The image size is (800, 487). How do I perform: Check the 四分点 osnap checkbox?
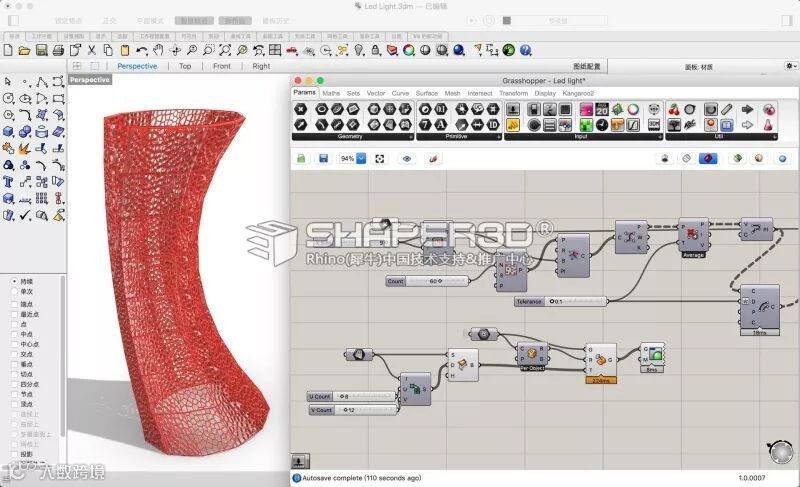click(14, 384)
